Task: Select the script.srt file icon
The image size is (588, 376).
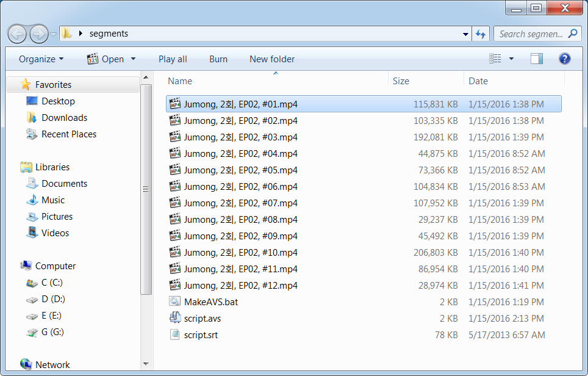Action: (175, 334)
